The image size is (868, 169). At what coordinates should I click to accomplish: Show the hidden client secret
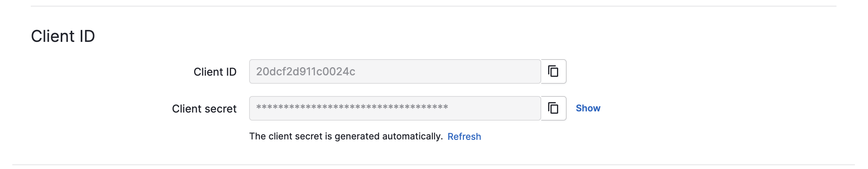click(x=588, y=108)
